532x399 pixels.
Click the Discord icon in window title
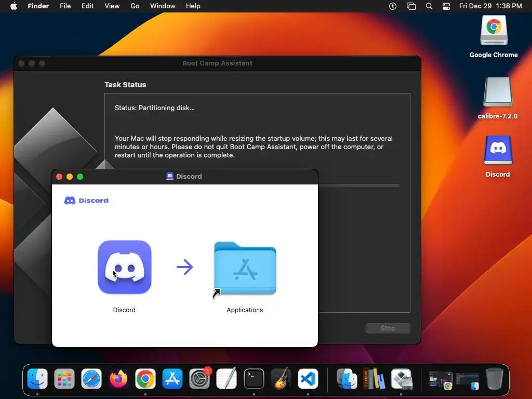pos(170,176)
